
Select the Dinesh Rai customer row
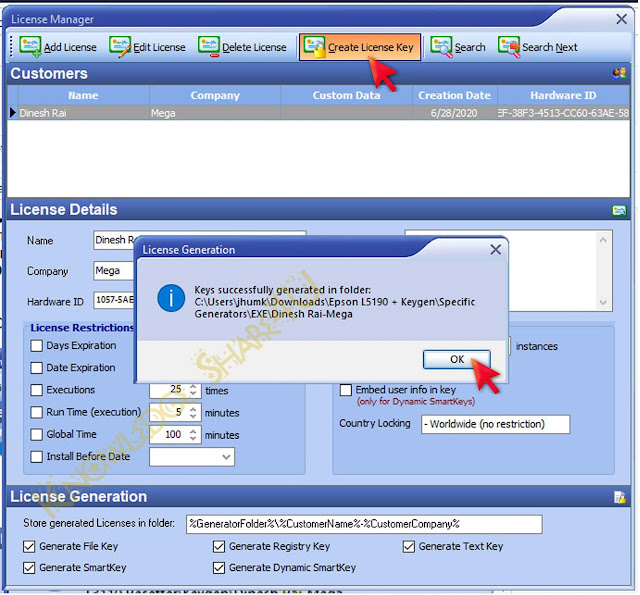click(x=318, y=113)
